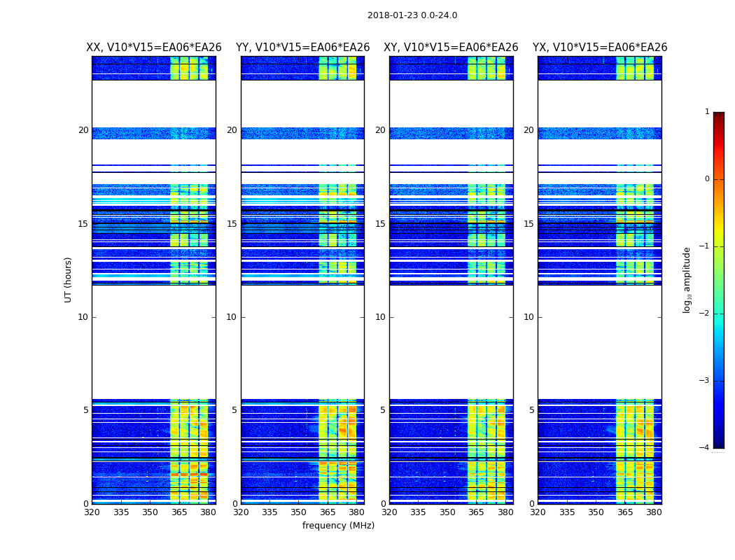This screenshot has height=560, width=735.
Task: Click the frequency (MHz) x-axis label
Action: pos(338,526)
